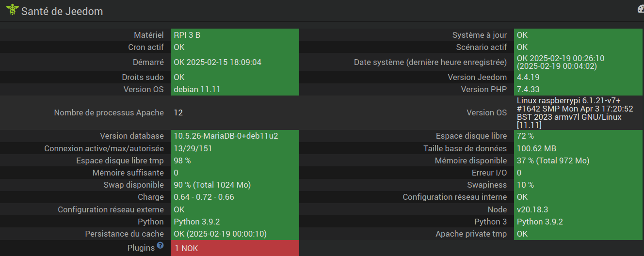This screenshot has width=644, height=256.
Task: Select the PHP version 7.4.33 value
Action: coord(578,89)
